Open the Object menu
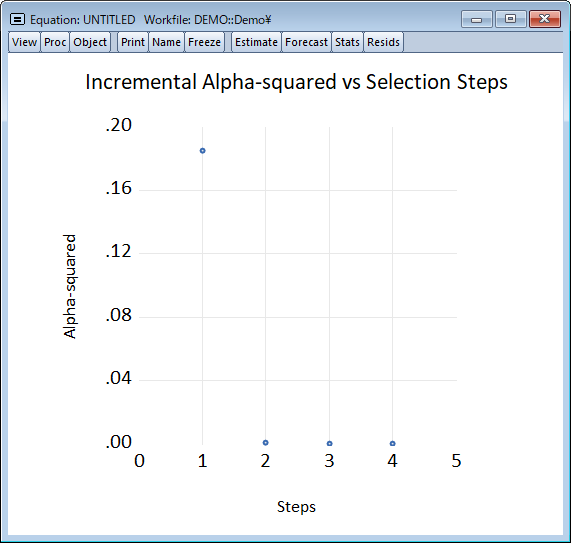 click(x=90, y=42)
